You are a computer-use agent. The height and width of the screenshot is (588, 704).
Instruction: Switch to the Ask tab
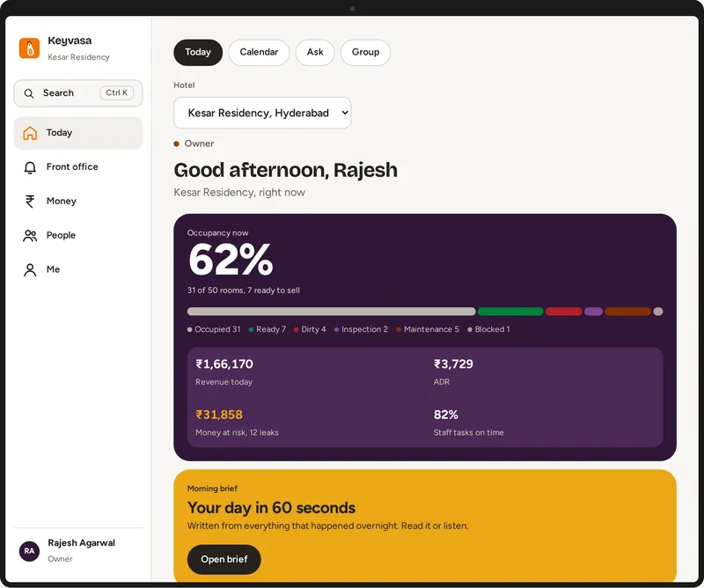click(315, 52)
